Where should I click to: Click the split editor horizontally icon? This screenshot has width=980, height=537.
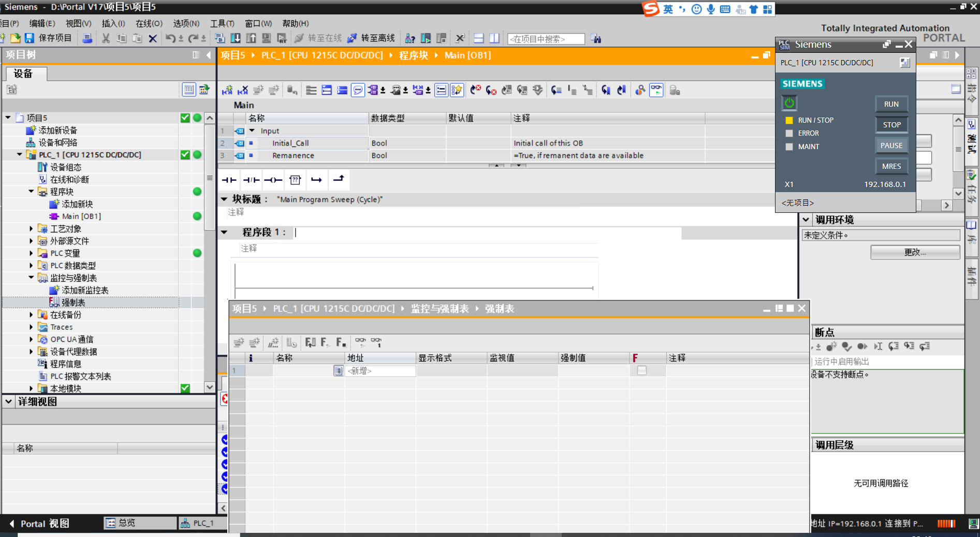click(479, 38)
